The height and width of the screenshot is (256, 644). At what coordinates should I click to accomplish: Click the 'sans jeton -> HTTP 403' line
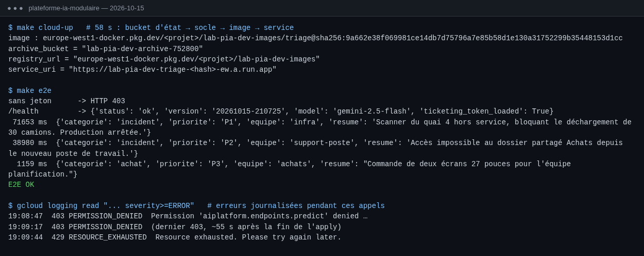66,101
